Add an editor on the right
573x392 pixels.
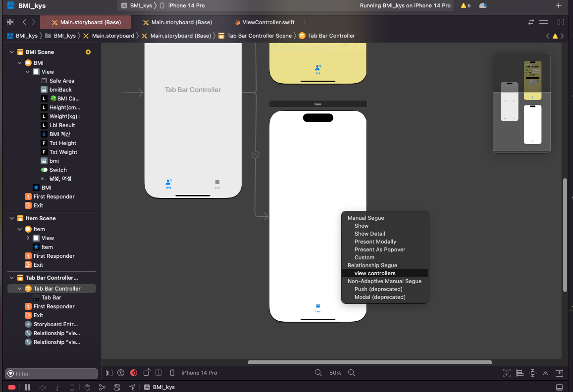[x=561, y=22]
